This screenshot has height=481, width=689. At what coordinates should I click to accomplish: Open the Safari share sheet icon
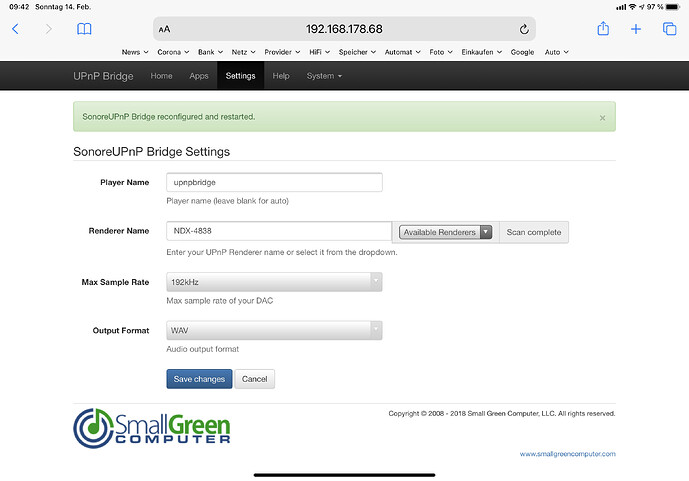(603, 29)
